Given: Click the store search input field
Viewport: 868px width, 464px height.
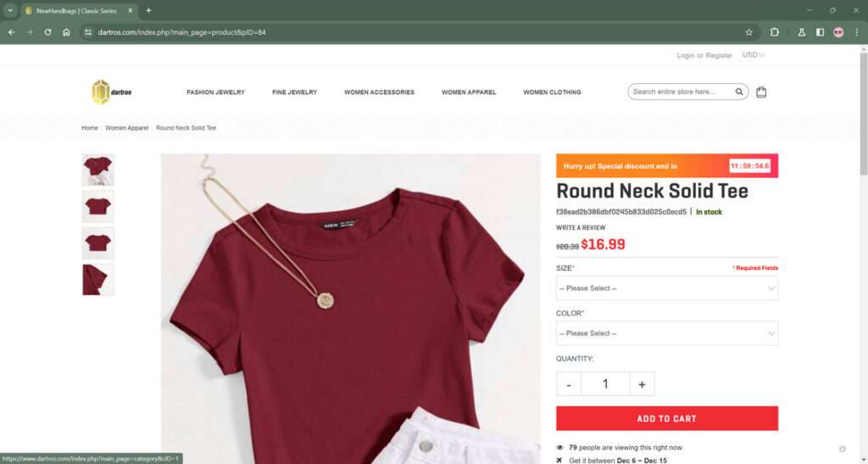Looking at the screenshot, I should pyautogui.click(x=681, y=92).
